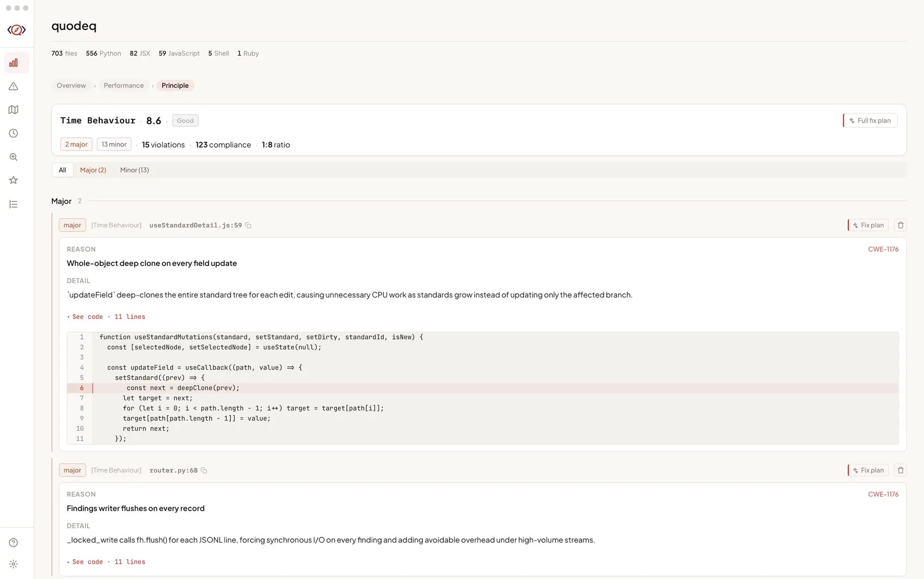Delete the router.py:68 violation with trash icon
Viewport: 924px width, 579px height.
tap(900, 470)
